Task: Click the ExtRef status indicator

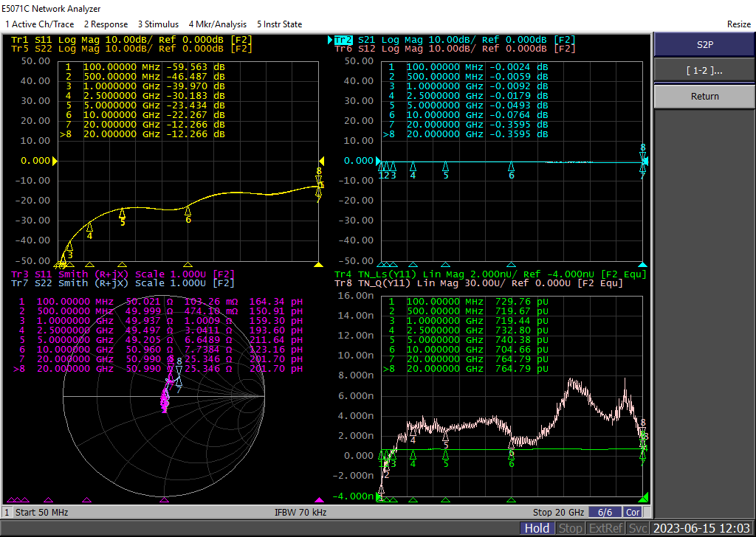Action: (605, 528)
